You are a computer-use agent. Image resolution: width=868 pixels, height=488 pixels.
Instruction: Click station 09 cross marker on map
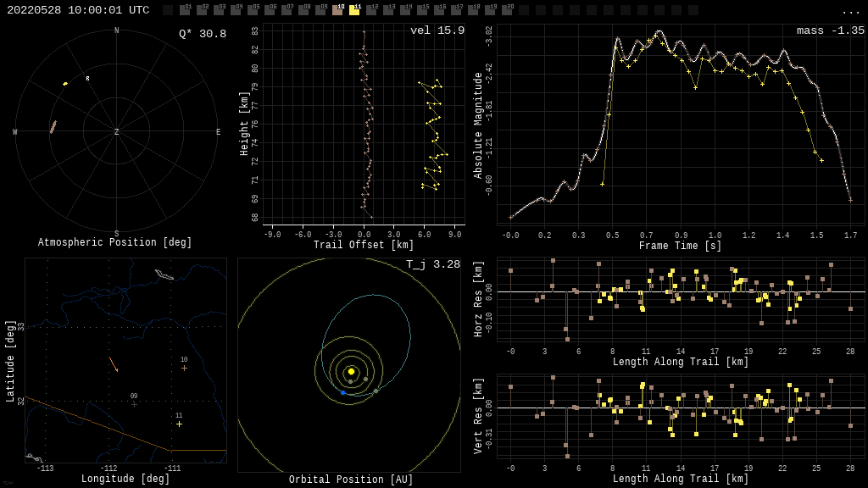(134, 404)
